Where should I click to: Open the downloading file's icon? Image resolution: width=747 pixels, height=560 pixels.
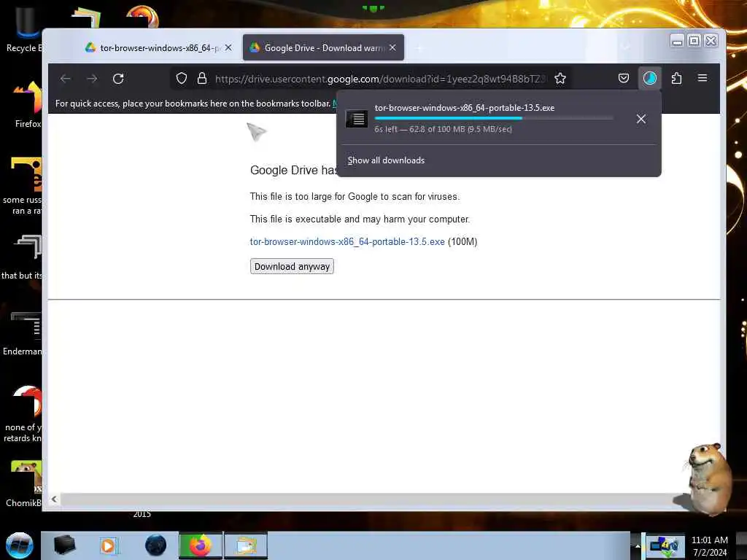356,119
